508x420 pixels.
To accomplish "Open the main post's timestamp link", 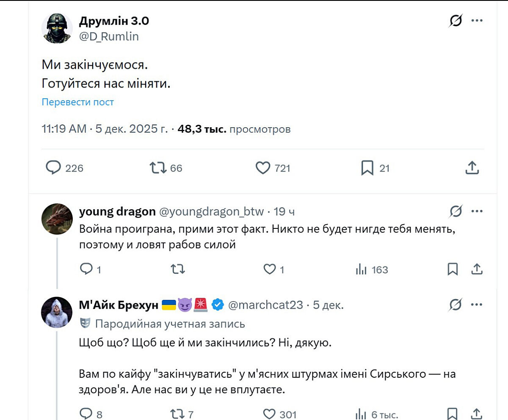I will [x=104, y=129].
